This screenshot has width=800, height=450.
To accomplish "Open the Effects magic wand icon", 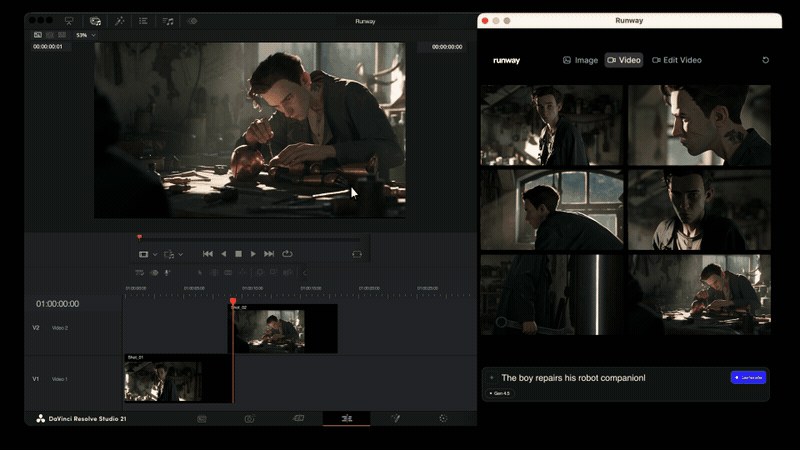I will [x=119, y=21].
